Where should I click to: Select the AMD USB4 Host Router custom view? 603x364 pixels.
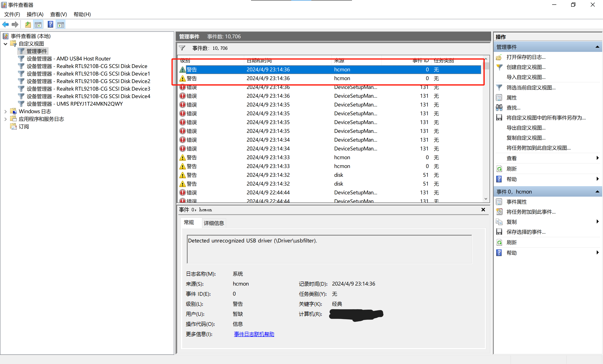[68, 59]
